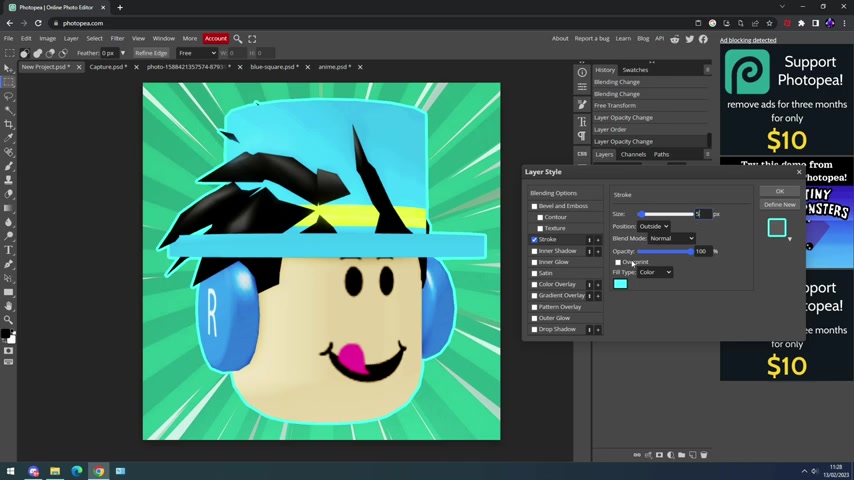Select the Zoom tool

[9, 320]
